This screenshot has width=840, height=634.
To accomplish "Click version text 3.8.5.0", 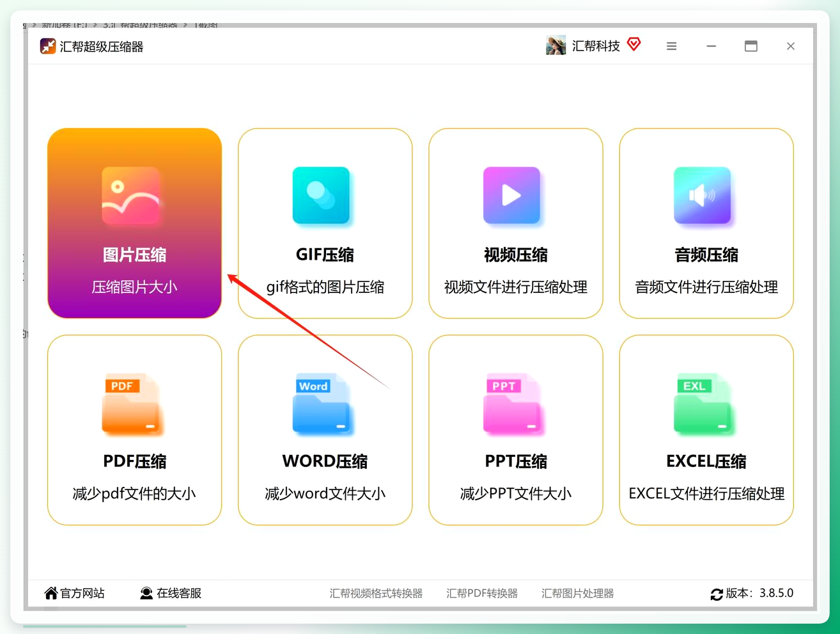I will pos(776,593).
